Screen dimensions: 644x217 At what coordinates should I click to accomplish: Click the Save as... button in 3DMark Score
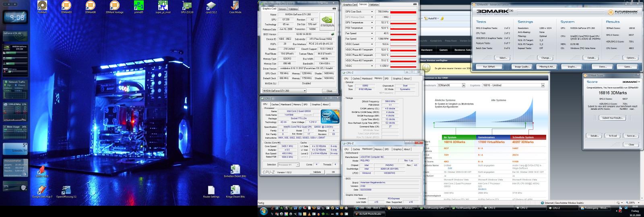[631, 136]
